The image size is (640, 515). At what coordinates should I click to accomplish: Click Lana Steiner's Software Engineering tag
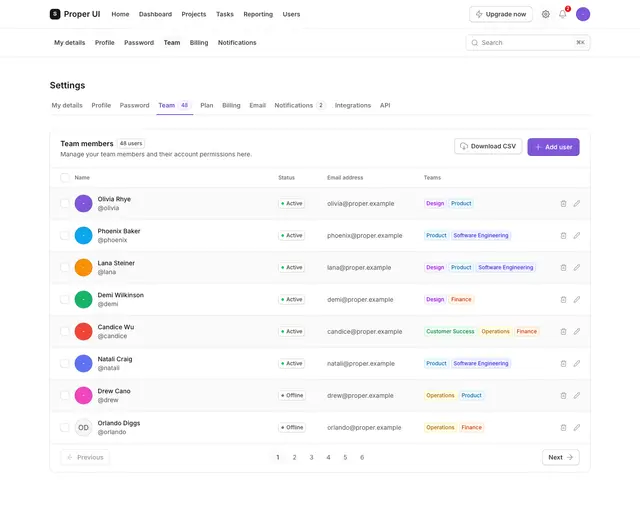(x=505, y=267)
